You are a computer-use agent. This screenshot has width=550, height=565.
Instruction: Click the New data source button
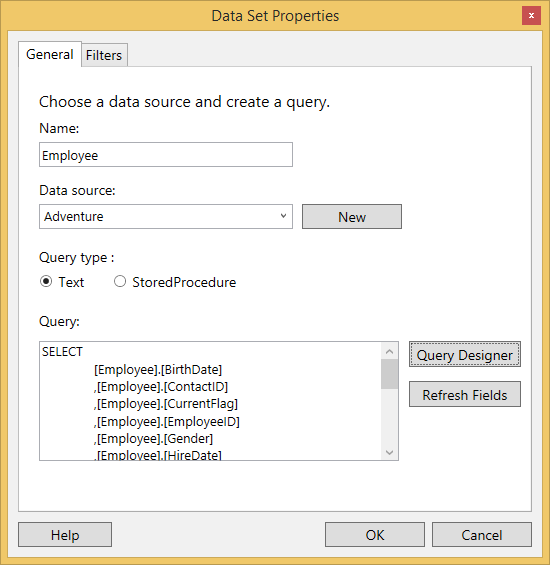pyautogui.click(x=352, y=217)
